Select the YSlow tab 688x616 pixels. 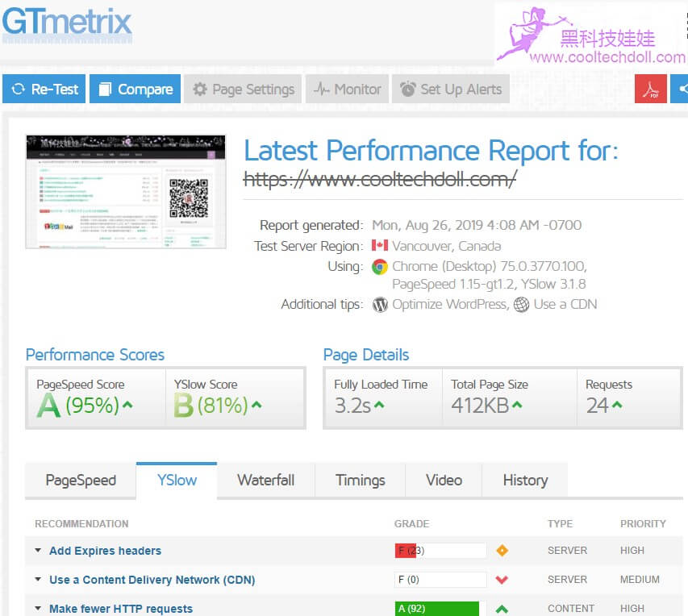click(x=177, y=481)
